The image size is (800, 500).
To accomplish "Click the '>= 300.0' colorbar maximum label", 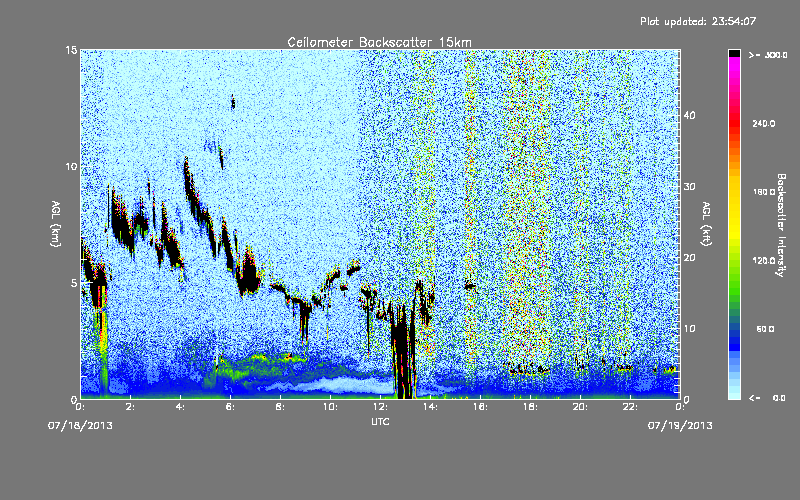I will (x=768, y=55).
